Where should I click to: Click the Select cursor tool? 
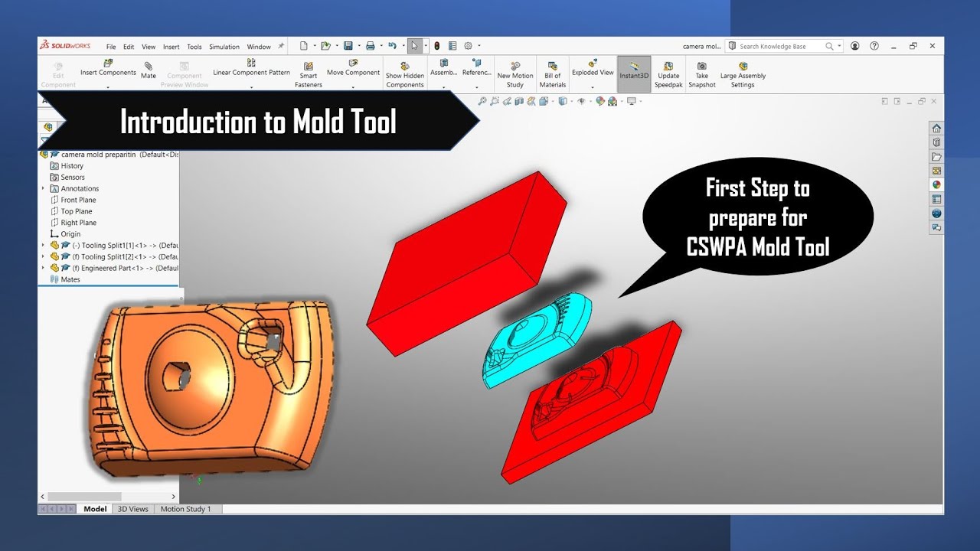pos(414,46)
